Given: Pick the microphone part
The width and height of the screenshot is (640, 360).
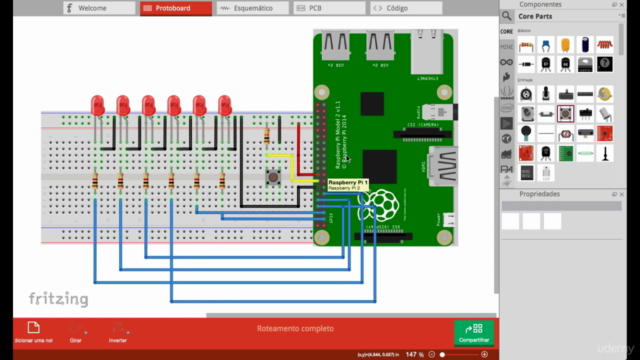Looking at the screenshot, I should tap(526, 133).
